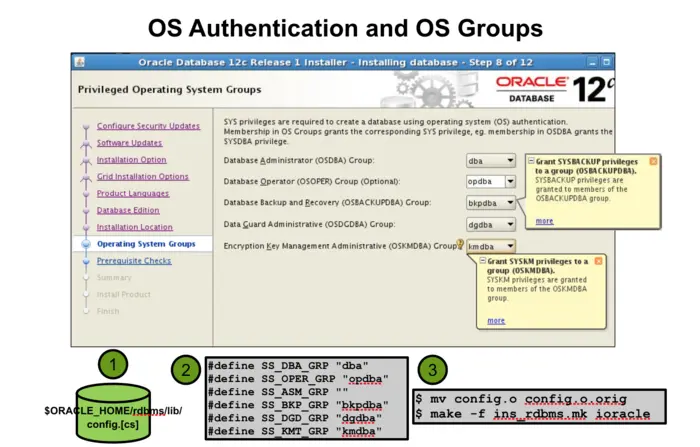Click the OS Authentication and OS Groups title
This screenshot has width=700, height=447.
coord(345,28)
